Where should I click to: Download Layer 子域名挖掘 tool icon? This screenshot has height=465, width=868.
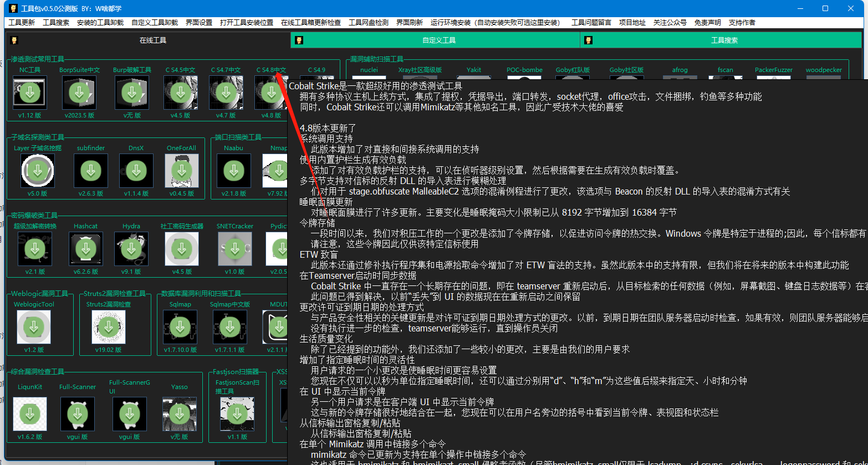click(x=38, y=171)
